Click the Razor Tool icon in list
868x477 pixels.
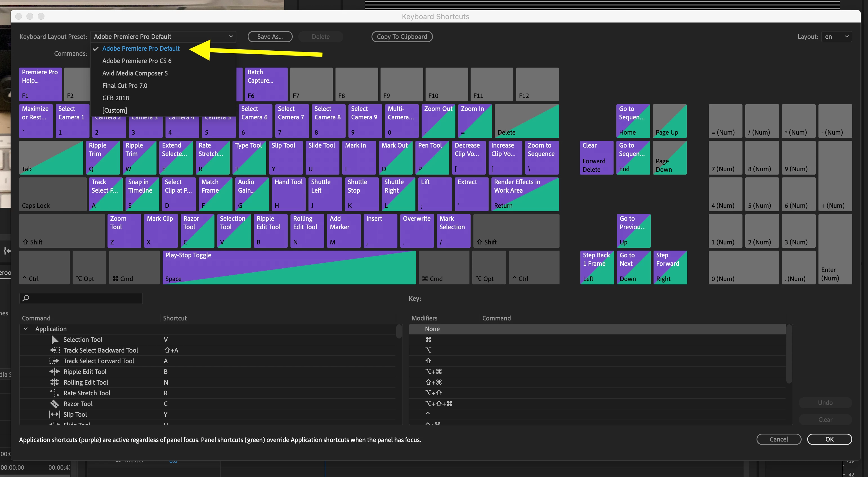55,404
